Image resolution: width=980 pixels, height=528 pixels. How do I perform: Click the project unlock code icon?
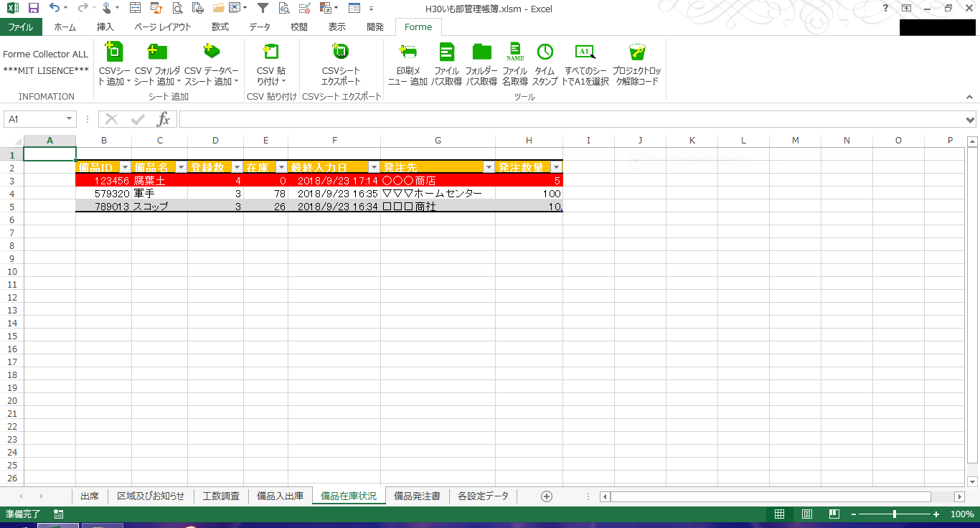click(x=636, y=52)
